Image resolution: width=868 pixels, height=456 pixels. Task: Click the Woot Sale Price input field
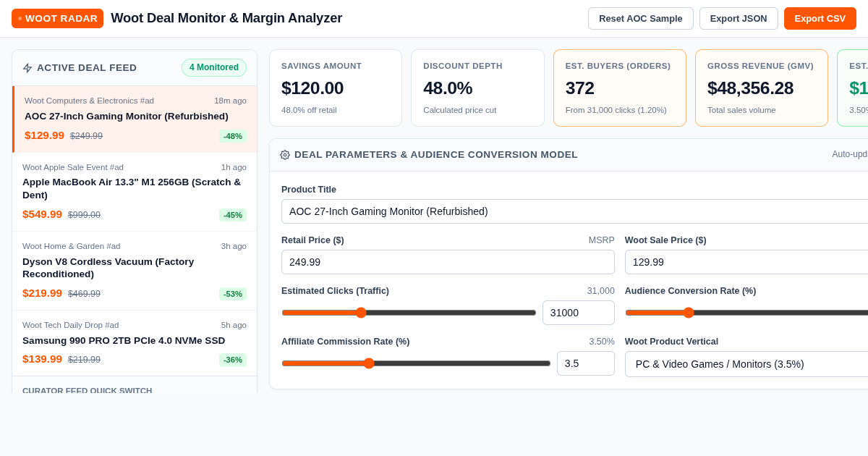746,262
